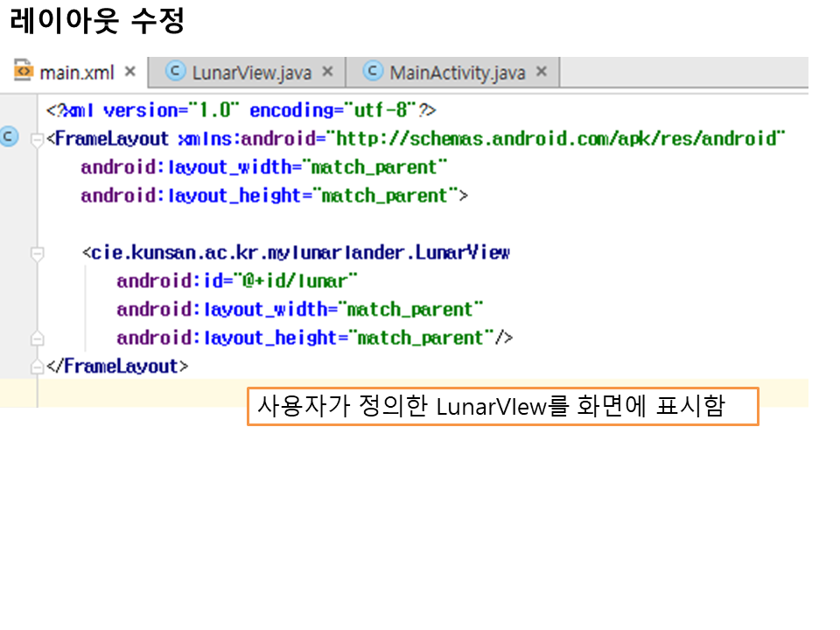Click the class icon on LunarView.java tab

176,72
